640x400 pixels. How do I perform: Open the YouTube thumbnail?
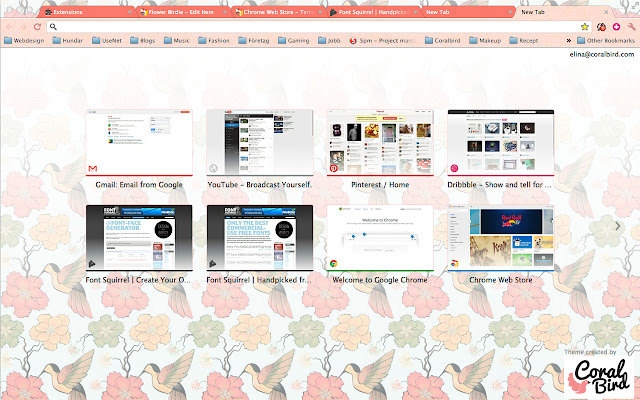click(260, 143)
